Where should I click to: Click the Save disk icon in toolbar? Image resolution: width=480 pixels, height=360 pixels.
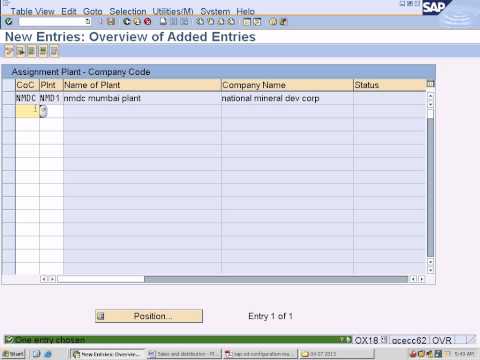[x=111, y=22]
